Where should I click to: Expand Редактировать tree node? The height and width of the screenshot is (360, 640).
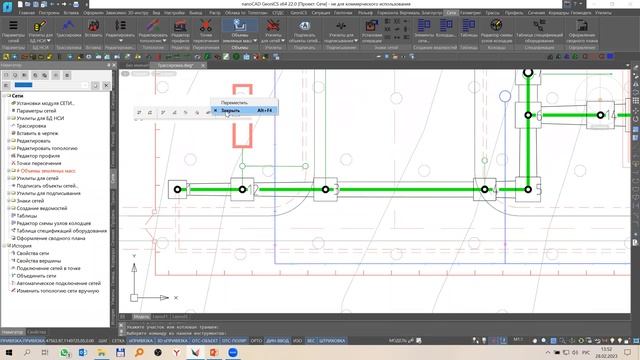(9, 141)
